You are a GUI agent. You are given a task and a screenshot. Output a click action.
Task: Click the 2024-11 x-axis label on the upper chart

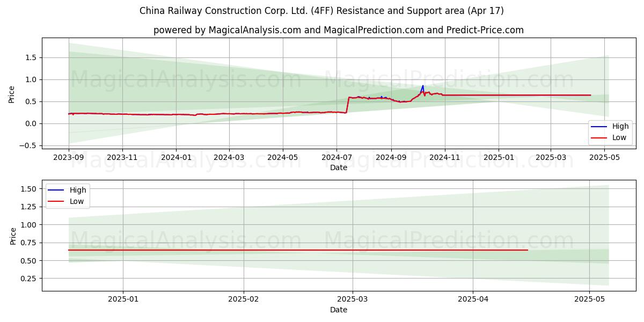tap(445, 158)
